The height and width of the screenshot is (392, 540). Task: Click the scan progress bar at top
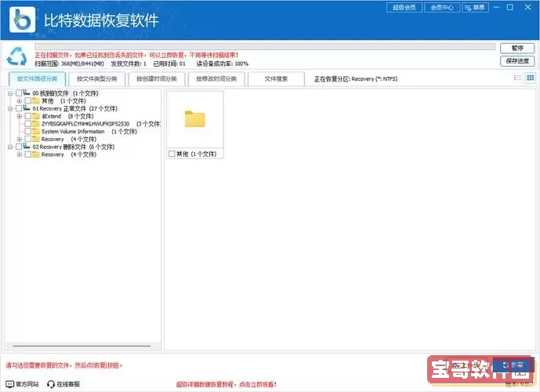[x=265, y=46]
